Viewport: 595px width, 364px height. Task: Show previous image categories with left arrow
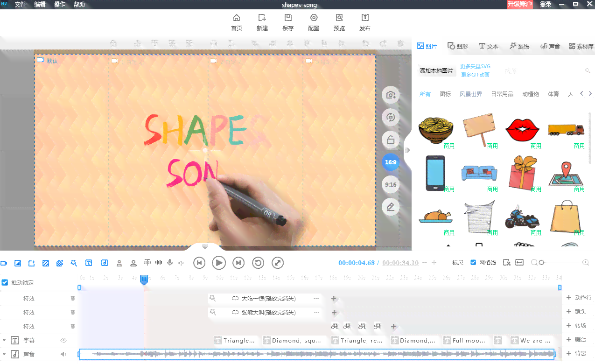point(581,94)
